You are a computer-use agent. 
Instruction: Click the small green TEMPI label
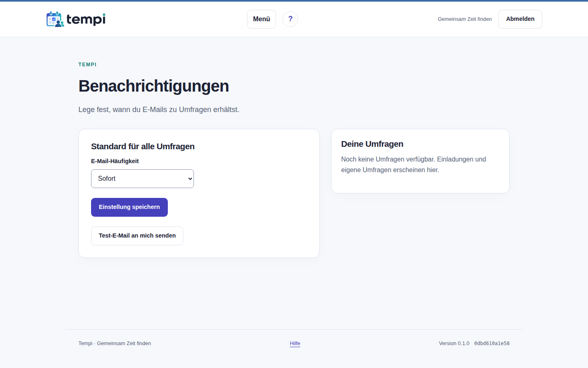click(x=87, y=65)
